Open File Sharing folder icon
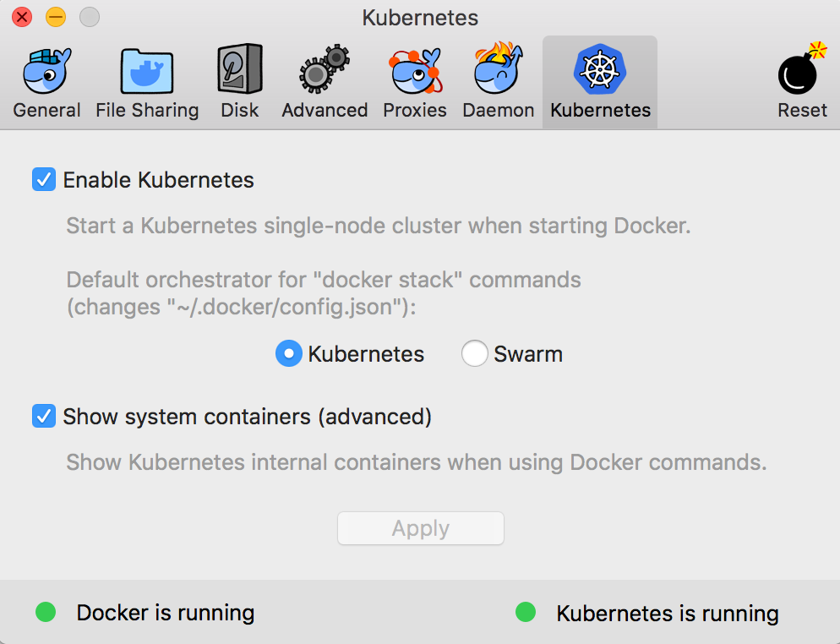 [147, 72]
